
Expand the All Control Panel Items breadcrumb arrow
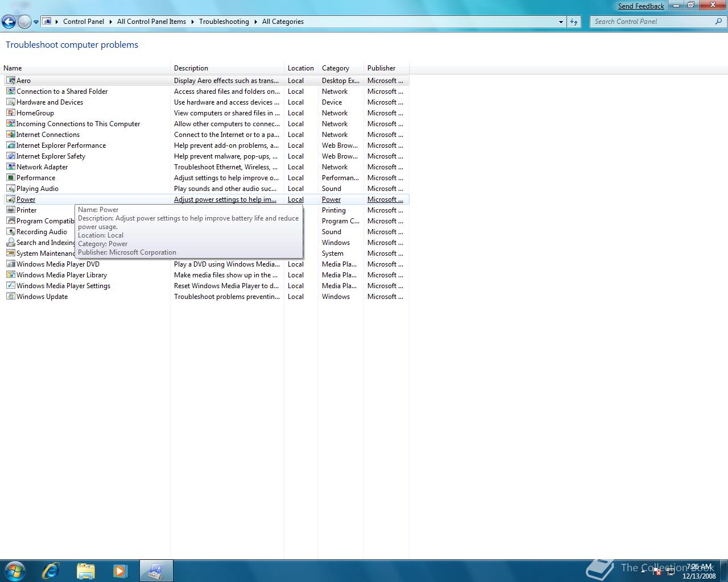click(193, 22)
